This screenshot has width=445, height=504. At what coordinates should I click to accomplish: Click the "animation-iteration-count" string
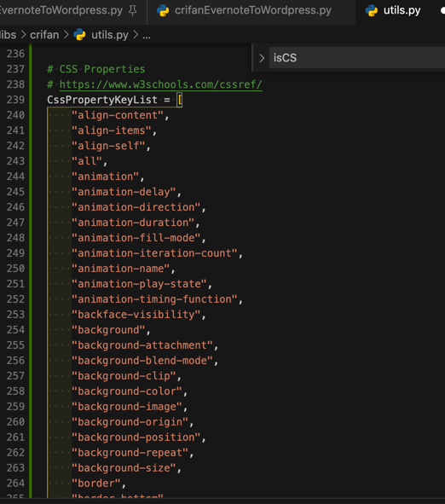click(154, 253)
